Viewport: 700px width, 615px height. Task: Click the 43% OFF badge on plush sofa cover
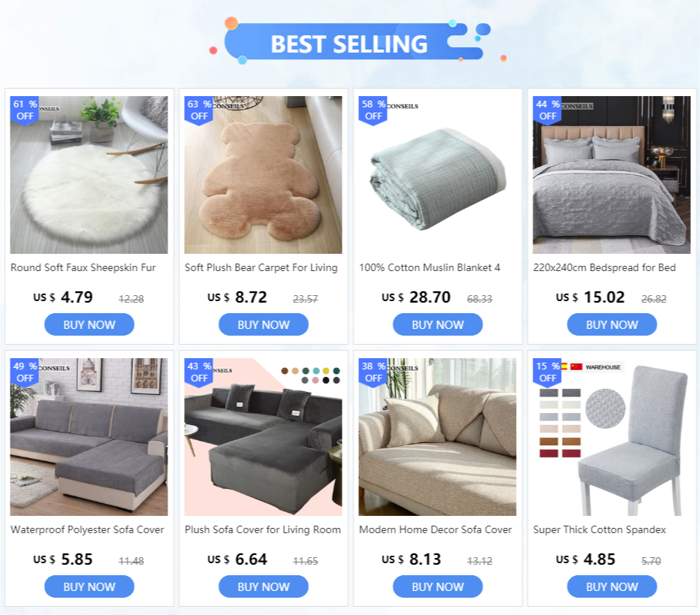pyautogui.click(x=199, y=372)
